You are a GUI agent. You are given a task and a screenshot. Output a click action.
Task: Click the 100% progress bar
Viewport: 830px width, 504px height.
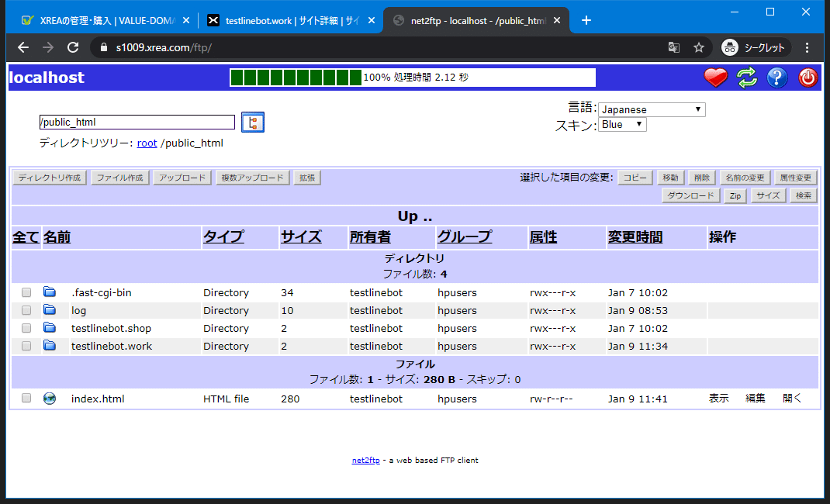[x=411, y=78]
